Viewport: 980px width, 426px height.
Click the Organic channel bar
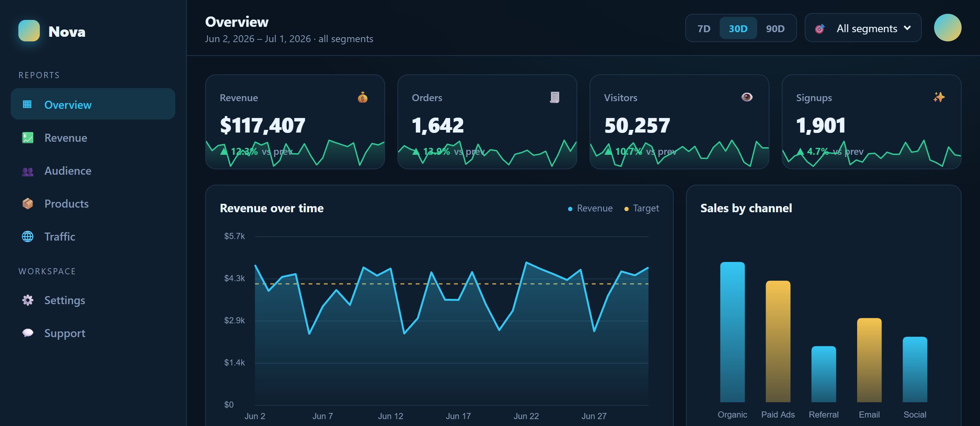coord(732,332)
